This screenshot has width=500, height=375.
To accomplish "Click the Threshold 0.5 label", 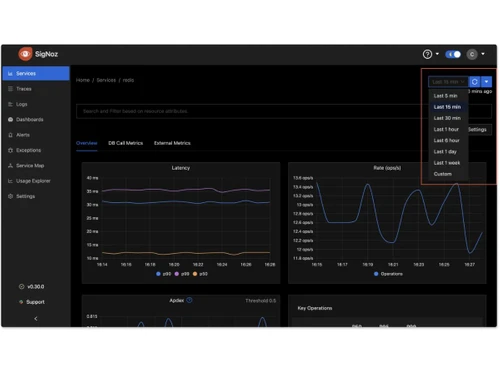I will coord(261,301).
